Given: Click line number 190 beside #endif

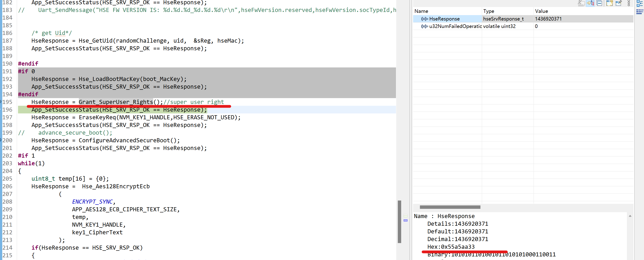Looking at the screenshot, I should point(7,64).
